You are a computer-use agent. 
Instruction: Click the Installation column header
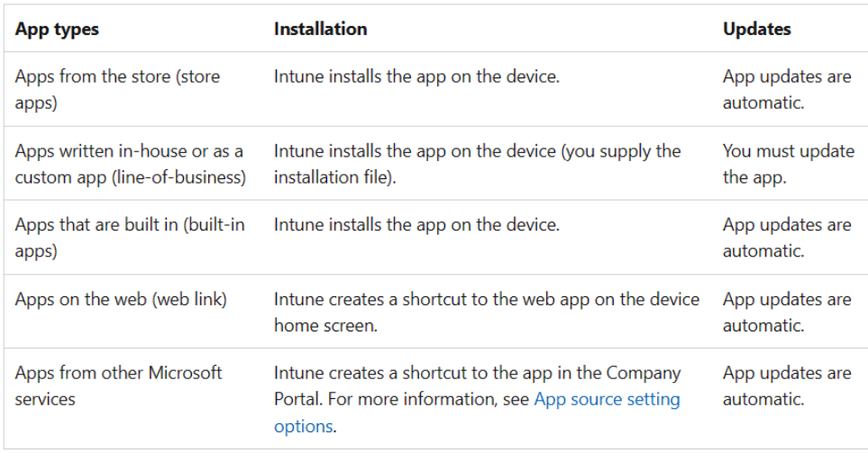(320, 29)
